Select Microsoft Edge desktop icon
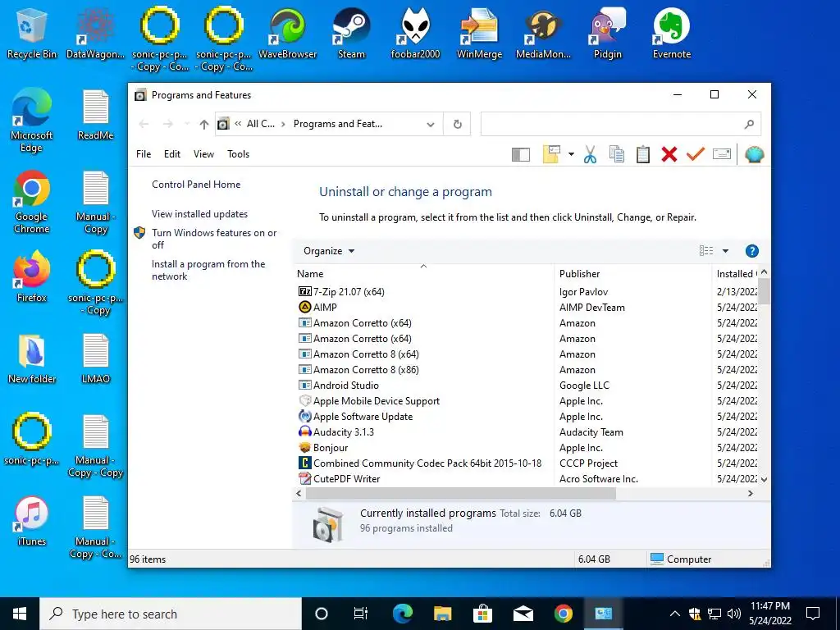 coord(32,121)
